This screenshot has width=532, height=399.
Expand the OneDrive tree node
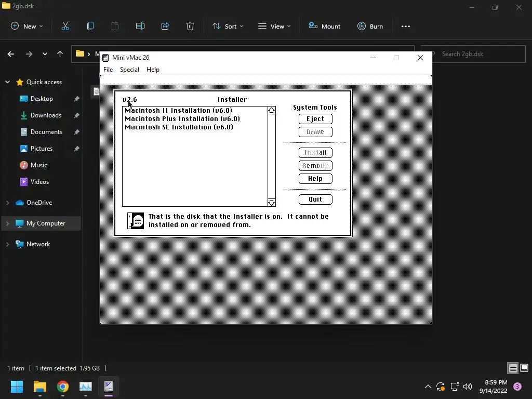(7, 203)
